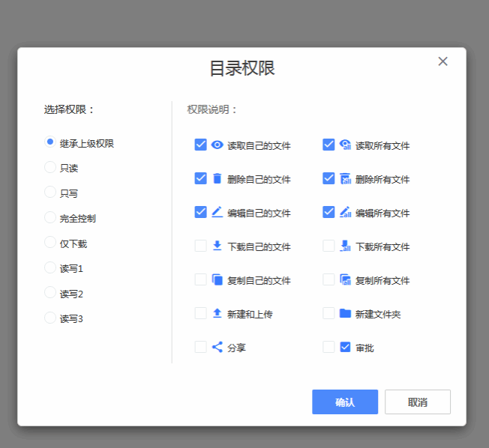Screen dimensions: 489x448
Task: Uncheck 删除自己的文件 checkbox
Action: click(x=200, y=178)
